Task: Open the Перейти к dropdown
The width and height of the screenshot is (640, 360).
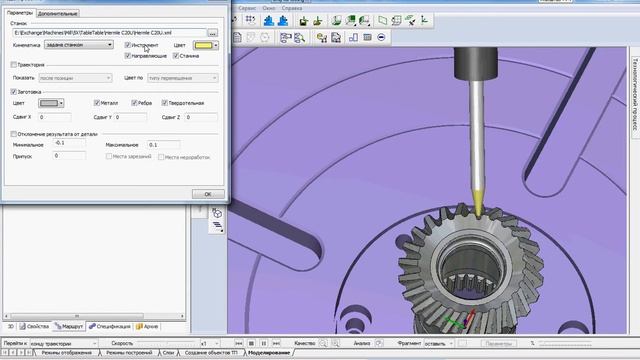Action: pyautogui.click(x=64, y=344)
